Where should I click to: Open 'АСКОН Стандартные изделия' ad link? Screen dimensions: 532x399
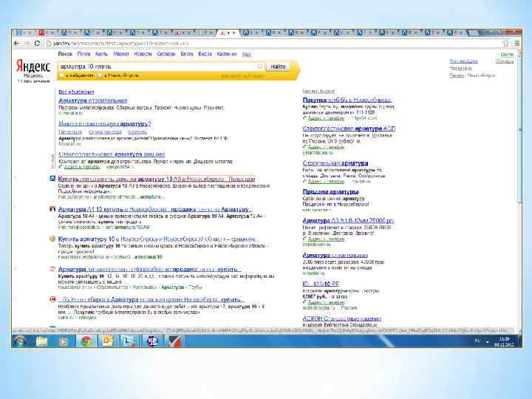(342, 318)
